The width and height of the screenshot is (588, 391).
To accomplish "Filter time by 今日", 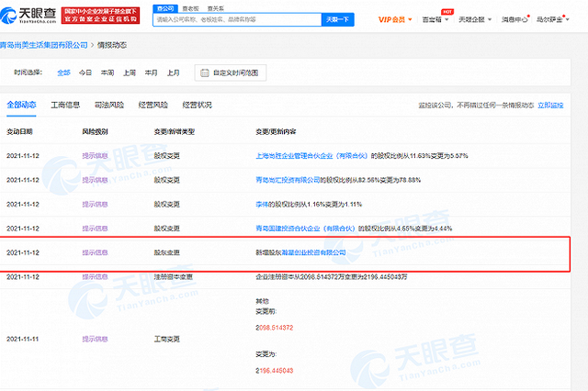I will coord(85,73).
